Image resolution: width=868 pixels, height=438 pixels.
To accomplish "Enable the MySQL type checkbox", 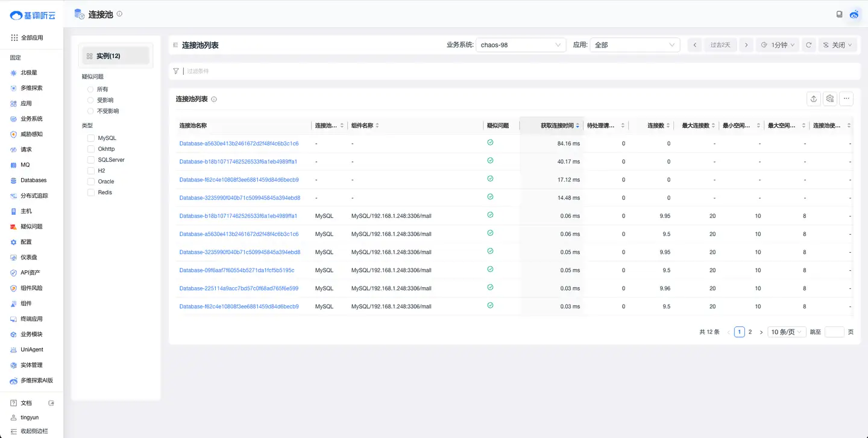I will click(91, 138).
